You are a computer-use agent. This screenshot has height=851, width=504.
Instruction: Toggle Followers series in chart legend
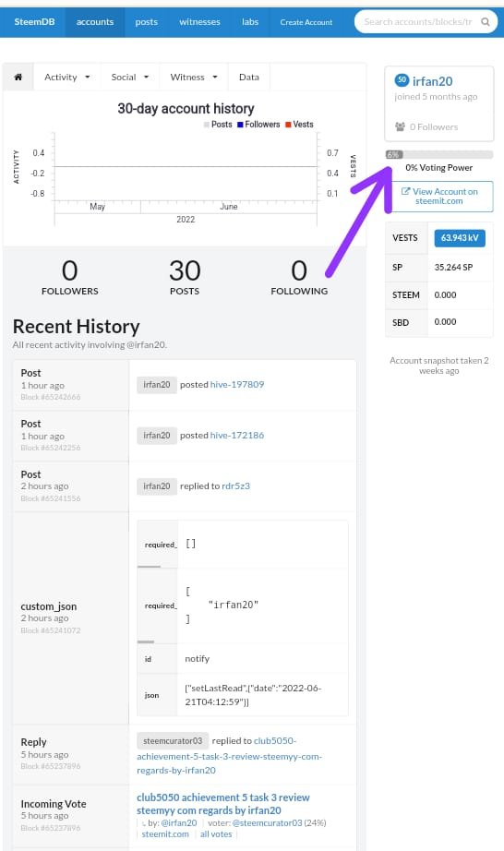click(x=258, y=125)
